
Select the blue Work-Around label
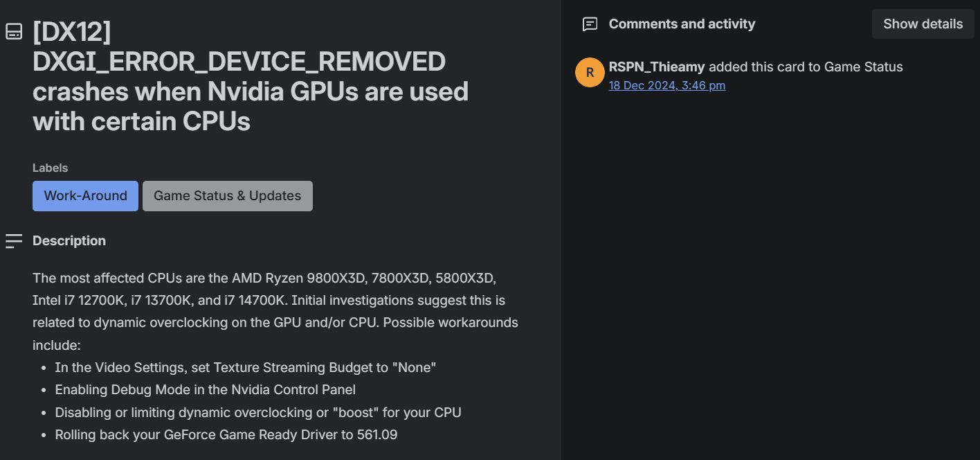click(85, 196)
